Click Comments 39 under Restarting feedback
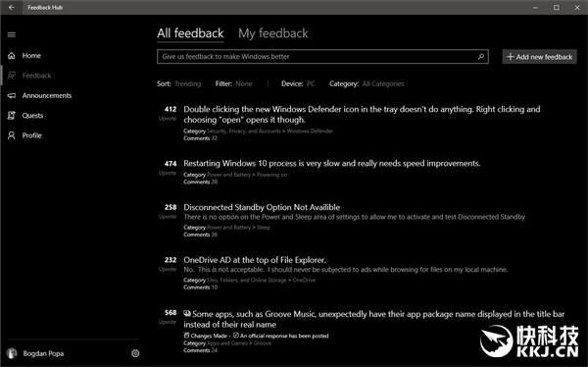Viewport: 588px width, 367px height. (x=200, y=182)
